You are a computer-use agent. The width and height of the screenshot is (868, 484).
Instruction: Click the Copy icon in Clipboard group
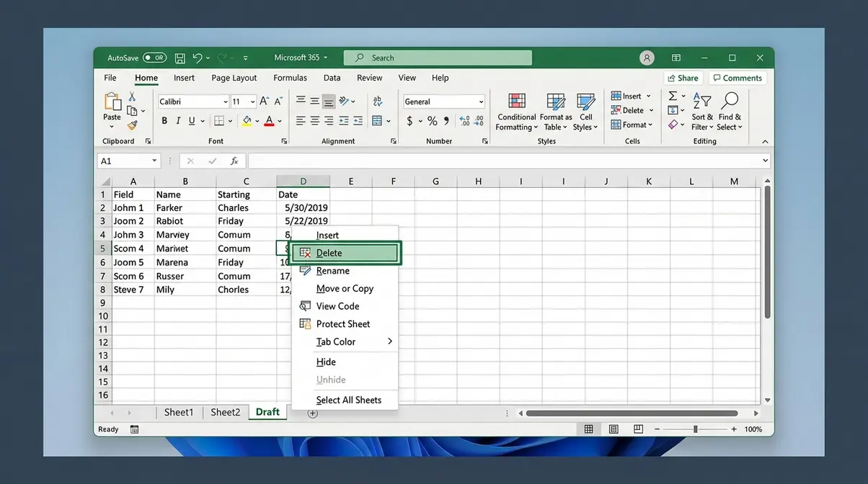tap(132, 110)
